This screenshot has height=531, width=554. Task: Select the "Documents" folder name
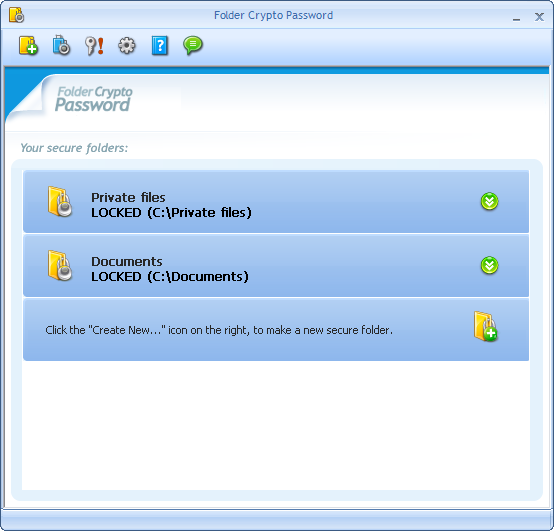[127, 261]
